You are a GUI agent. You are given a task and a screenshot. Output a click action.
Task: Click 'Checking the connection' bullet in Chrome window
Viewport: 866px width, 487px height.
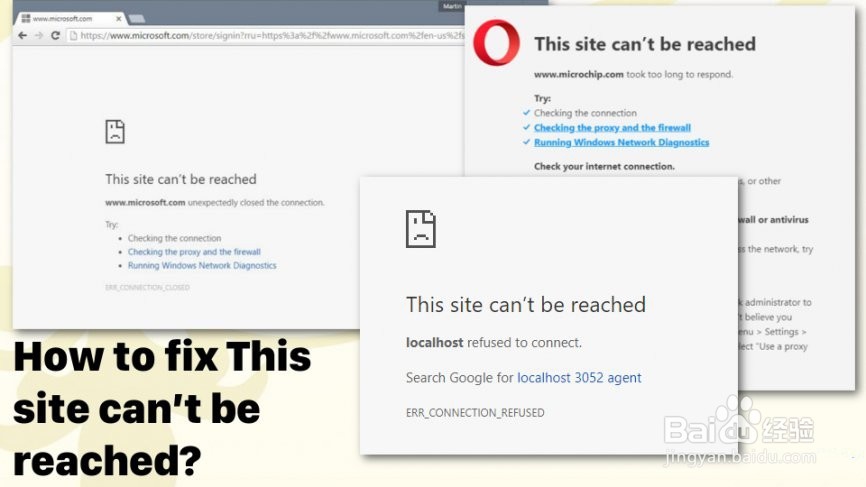tap(175, 238)
